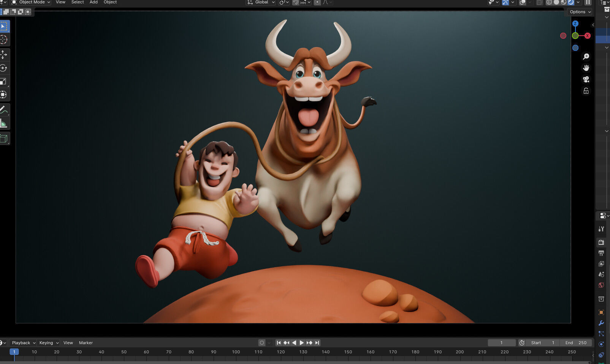The width and height of the screenshot is (610, 364).
Task: Switch to solid viewport shading
Action: [556, 2]
